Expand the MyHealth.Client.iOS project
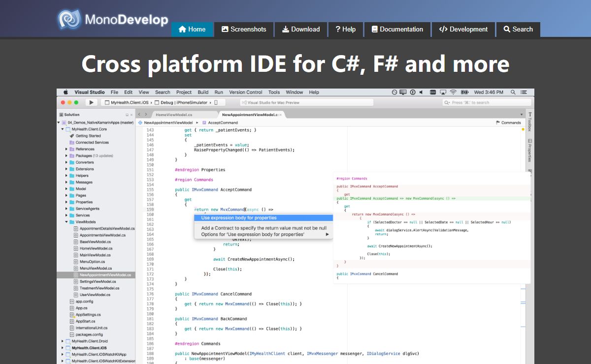The height and width of the screenshot is (364, 591). [x=62, y=348]
